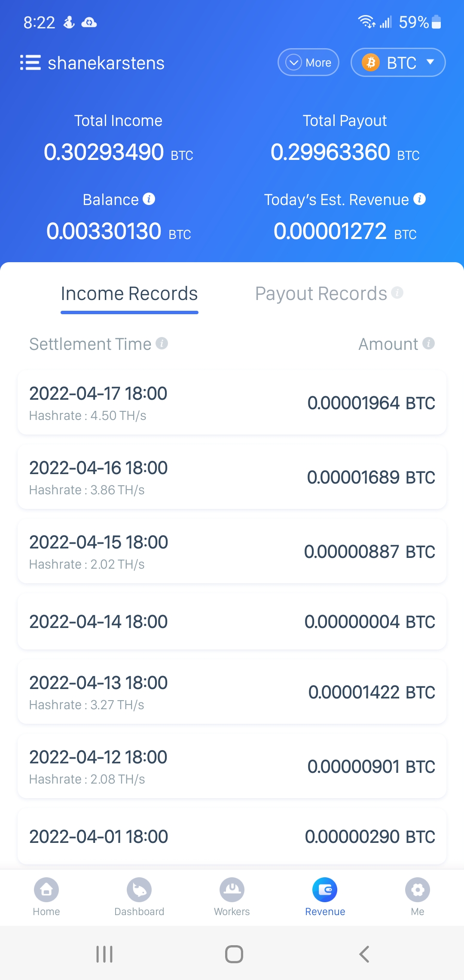Open Android recent apps button

(104, 954)
